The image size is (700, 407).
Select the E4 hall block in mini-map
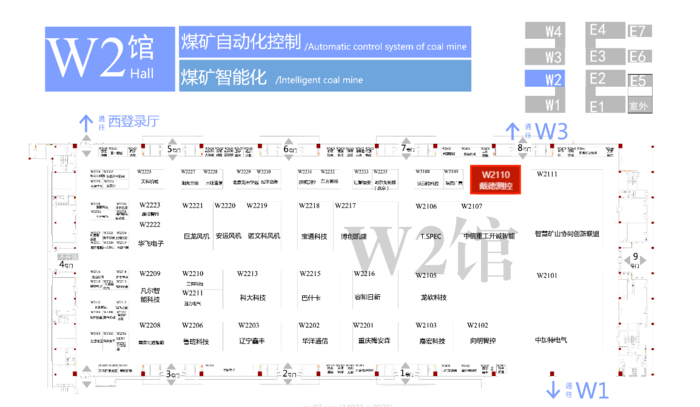(x=605, y=30)
